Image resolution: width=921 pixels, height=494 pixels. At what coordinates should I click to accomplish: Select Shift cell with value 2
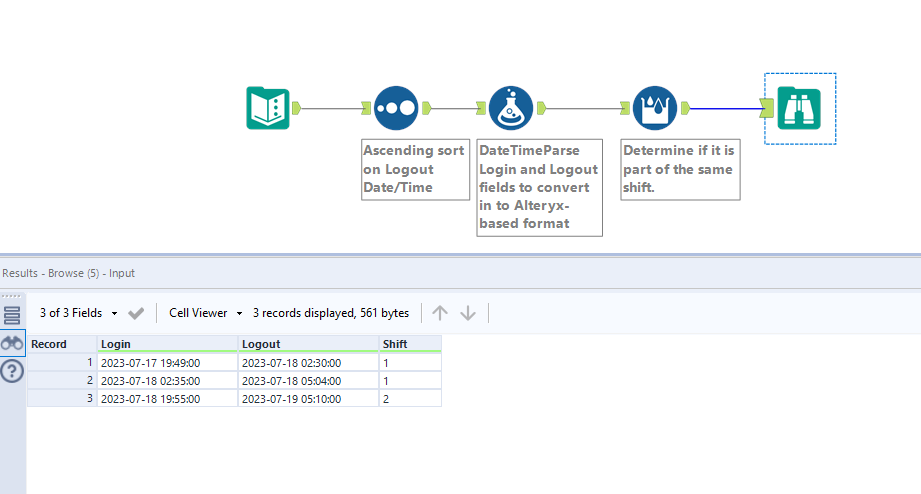point(410,398)
